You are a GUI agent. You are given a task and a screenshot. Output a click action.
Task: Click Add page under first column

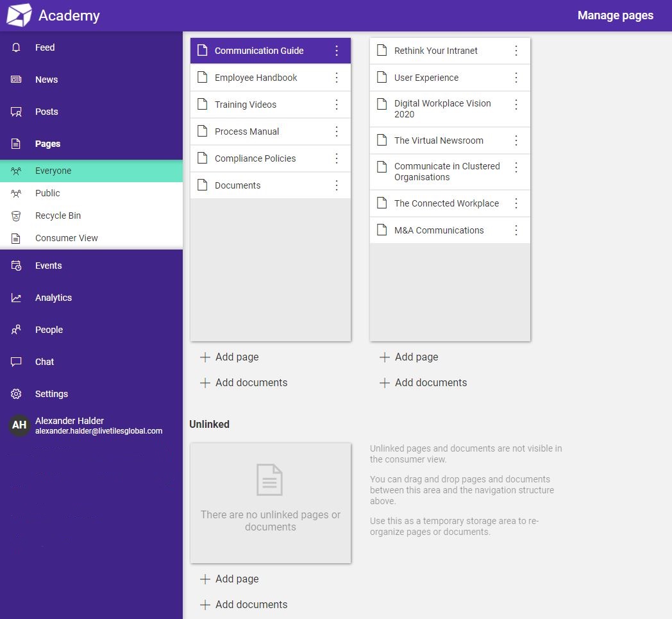point(230,357)
